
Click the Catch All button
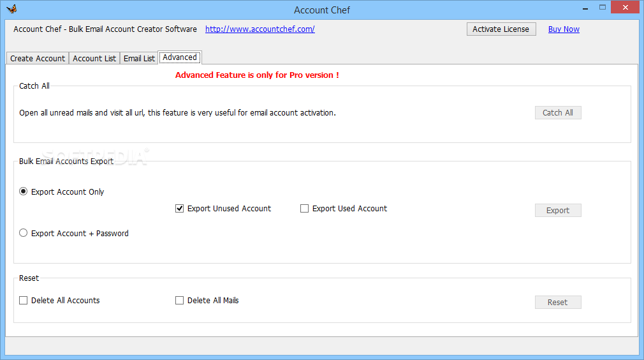tap(558, 112)
